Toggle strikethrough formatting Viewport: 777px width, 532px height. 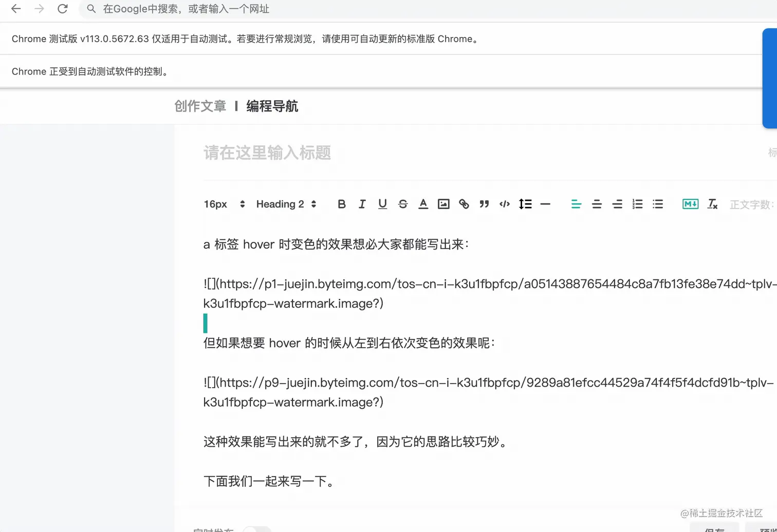click(x=403, y=204)
